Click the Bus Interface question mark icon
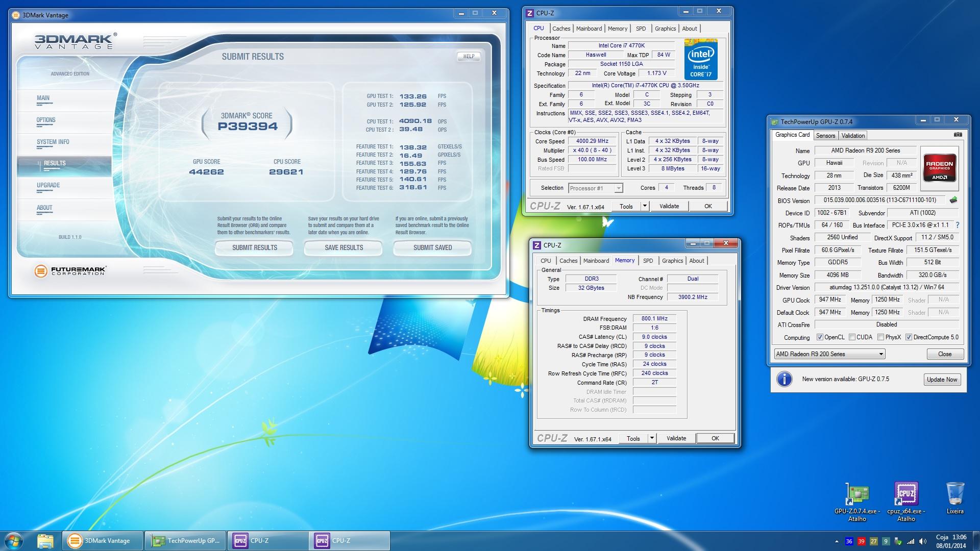980x551 pixels. tap(957, 225)
